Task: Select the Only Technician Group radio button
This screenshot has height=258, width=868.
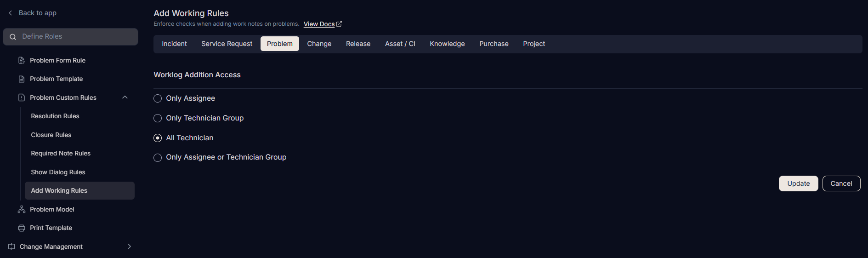Action: coord(158,118)
